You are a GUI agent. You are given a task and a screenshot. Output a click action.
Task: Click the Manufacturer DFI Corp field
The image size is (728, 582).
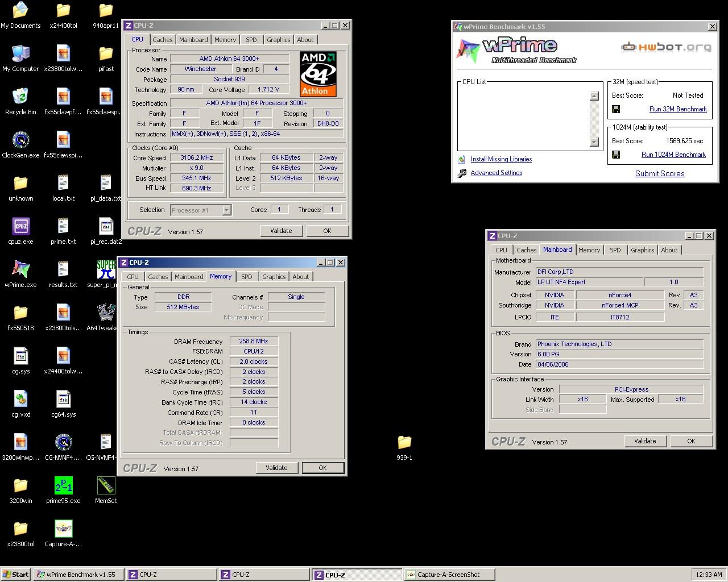619,272
